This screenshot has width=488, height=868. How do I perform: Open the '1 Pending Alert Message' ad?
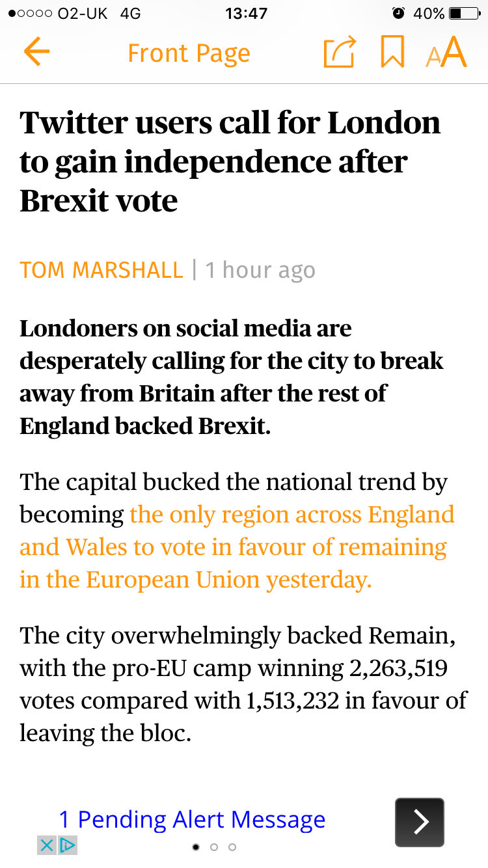click(192, 819)
